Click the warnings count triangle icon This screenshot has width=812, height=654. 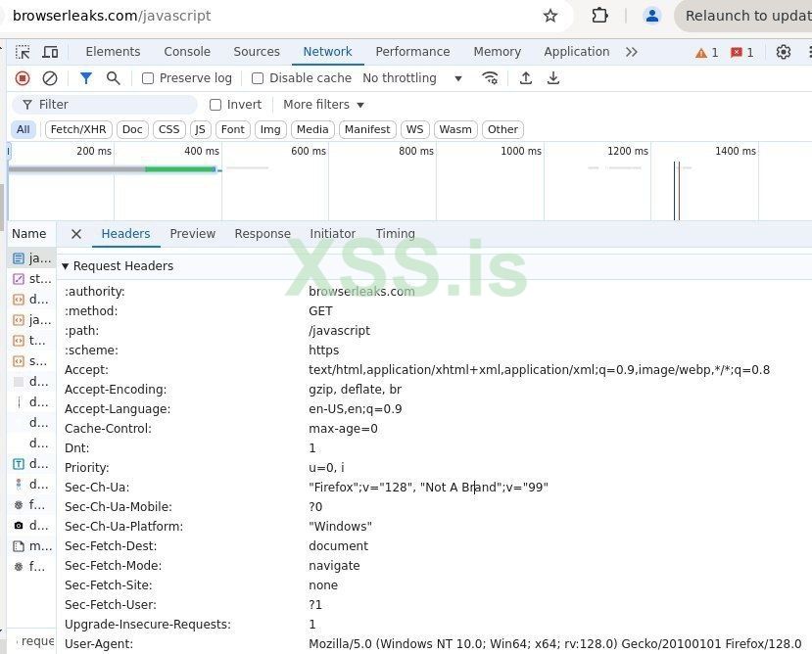pos(701,52)
